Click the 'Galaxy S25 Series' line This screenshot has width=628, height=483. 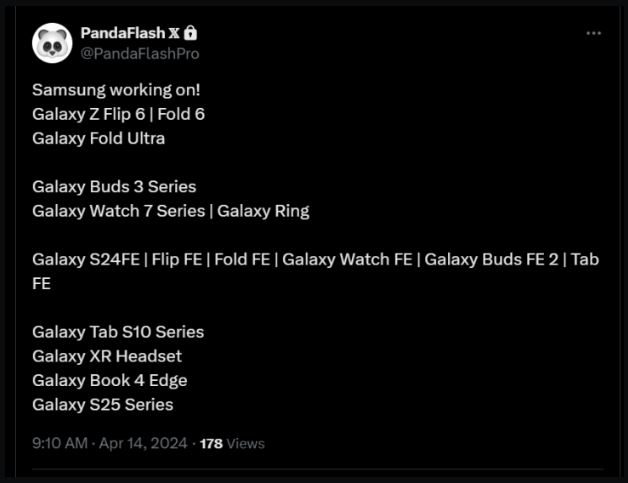coord(103,405)
